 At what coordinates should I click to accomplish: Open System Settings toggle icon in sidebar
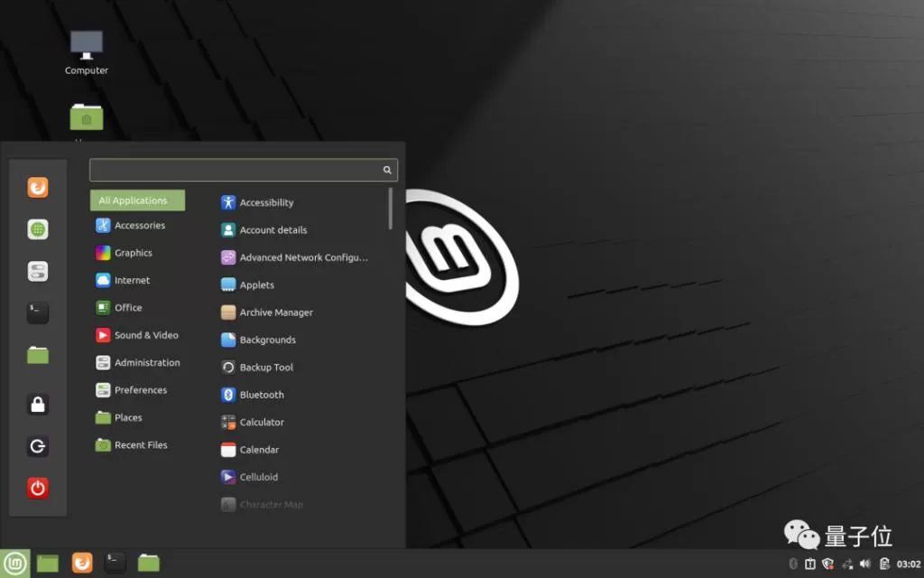click(x=38, y=271)
